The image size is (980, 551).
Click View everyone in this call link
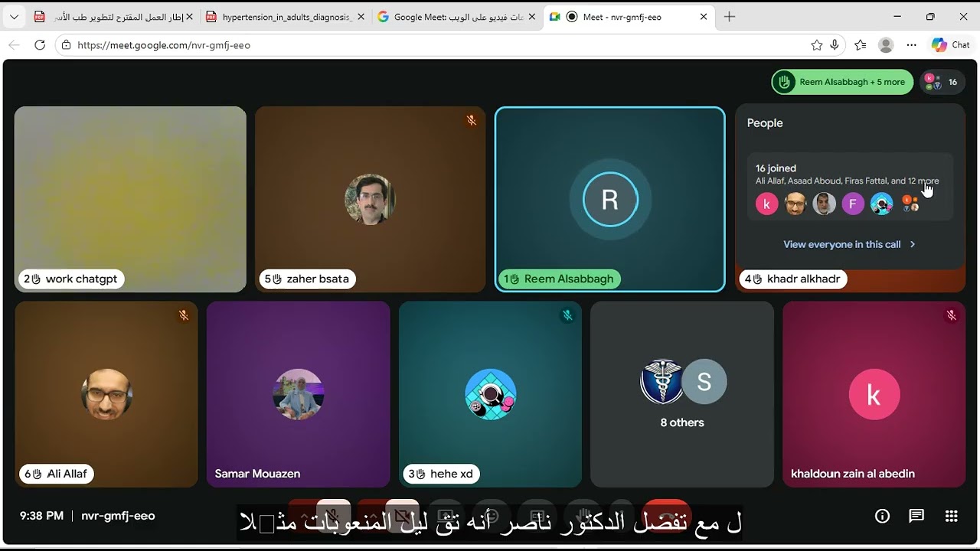click(x=841, y=244)
